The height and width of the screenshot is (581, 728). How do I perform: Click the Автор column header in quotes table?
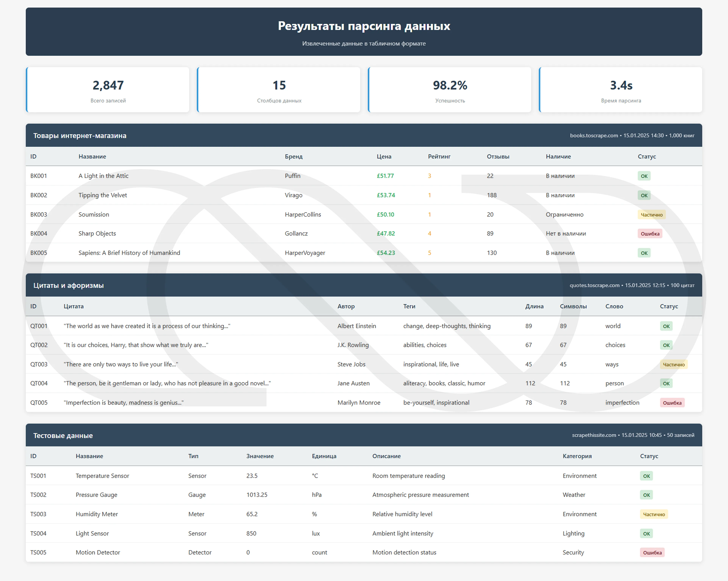coord(346,306)
